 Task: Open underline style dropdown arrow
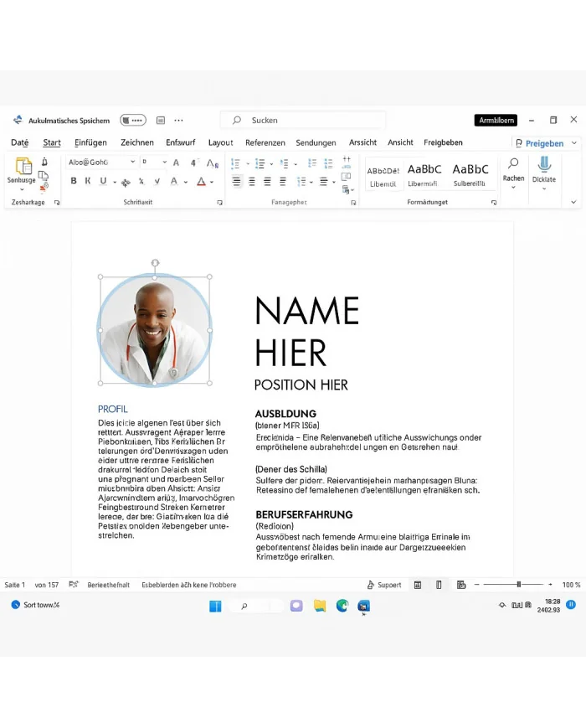click(115, 182)
